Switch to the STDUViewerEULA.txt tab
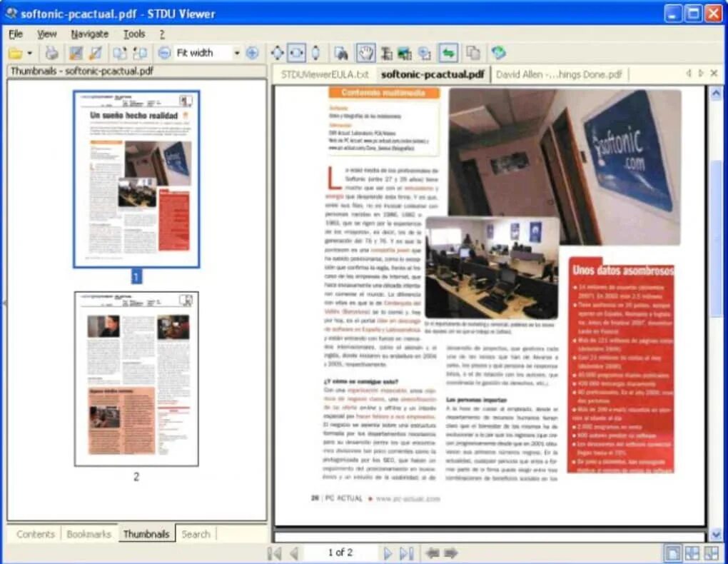 tap(325, 74)
